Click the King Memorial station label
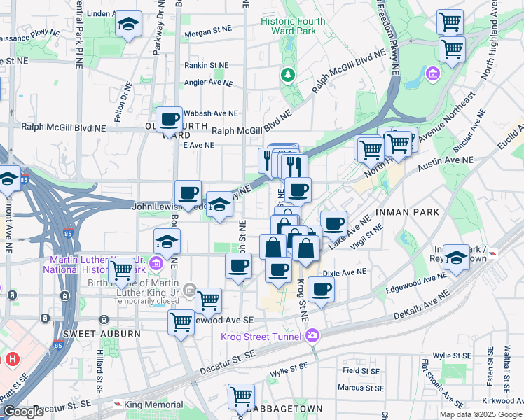The image size is (524, 420). click(153, 405)
